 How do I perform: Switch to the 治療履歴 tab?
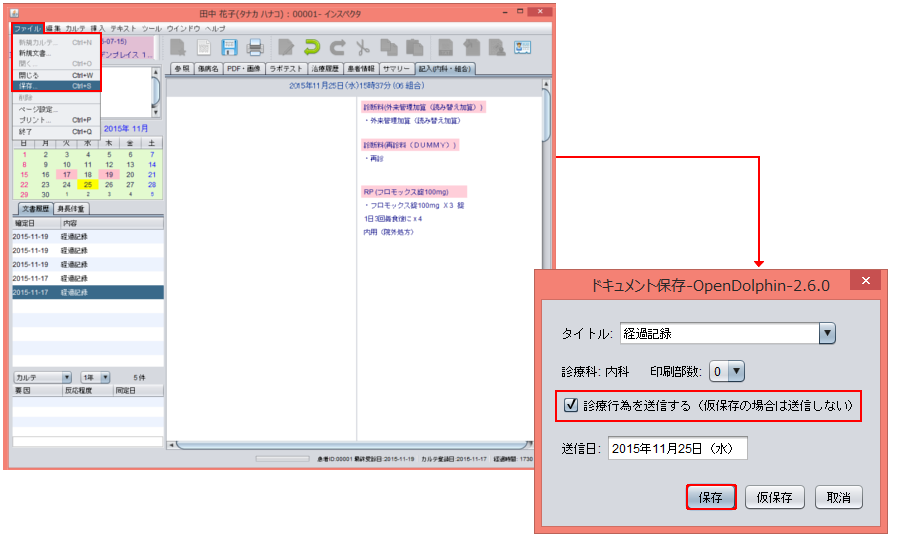click(325, 68)
